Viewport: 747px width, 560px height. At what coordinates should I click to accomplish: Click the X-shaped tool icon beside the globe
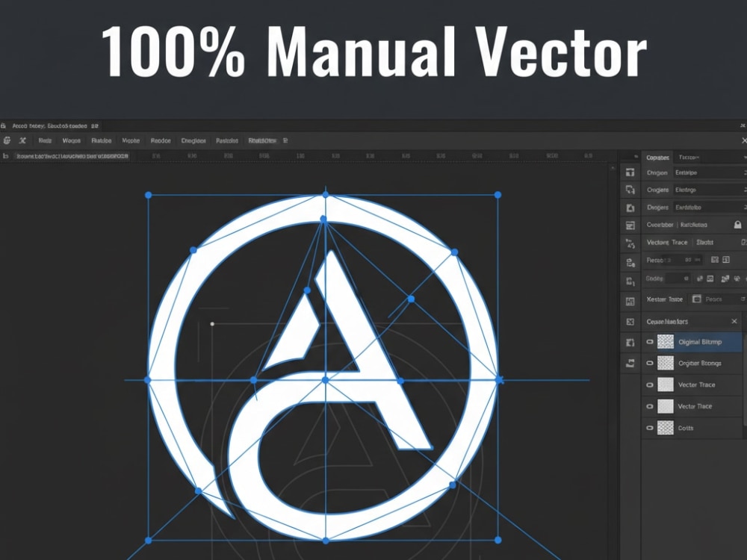(22, 140)
